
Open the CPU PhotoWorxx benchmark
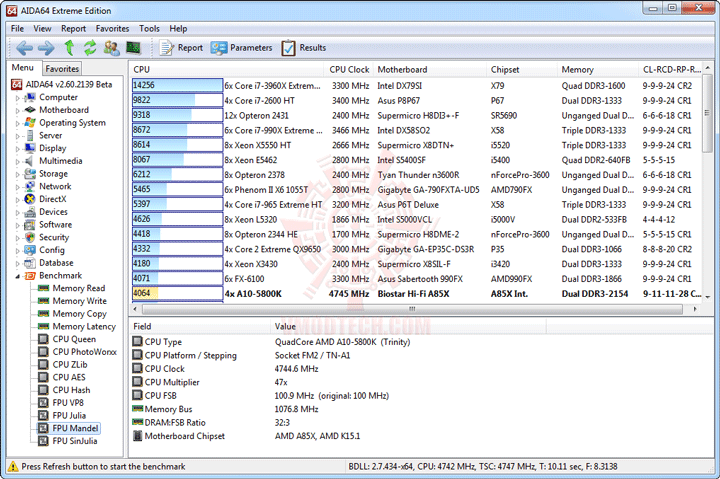click(x=78, y=352)
